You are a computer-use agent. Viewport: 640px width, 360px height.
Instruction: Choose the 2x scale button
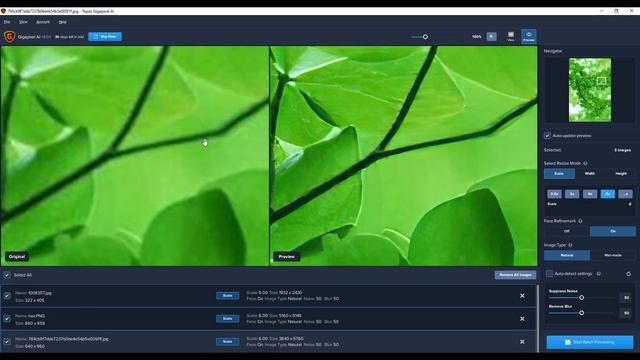click(572, 194)
